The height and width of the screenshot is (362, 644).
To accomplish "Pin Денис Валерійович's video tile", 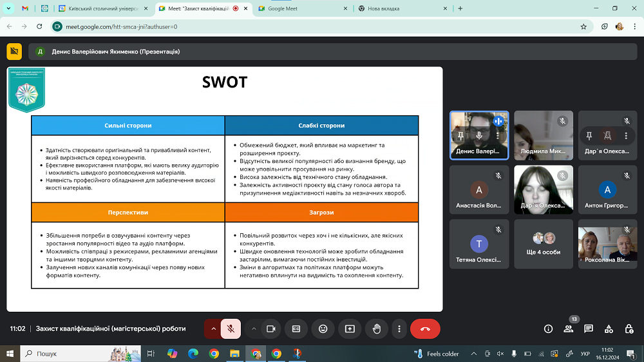I will [460, 136].
